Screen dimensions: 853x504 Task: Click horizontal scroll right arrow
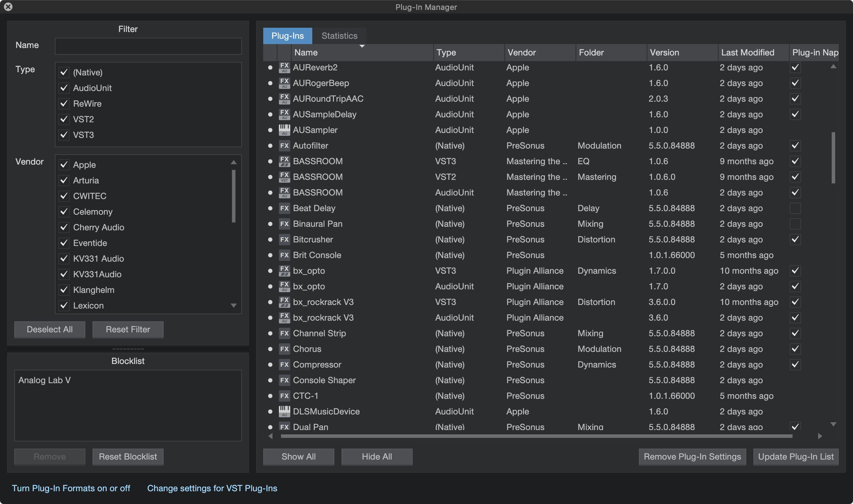[820, 436]
